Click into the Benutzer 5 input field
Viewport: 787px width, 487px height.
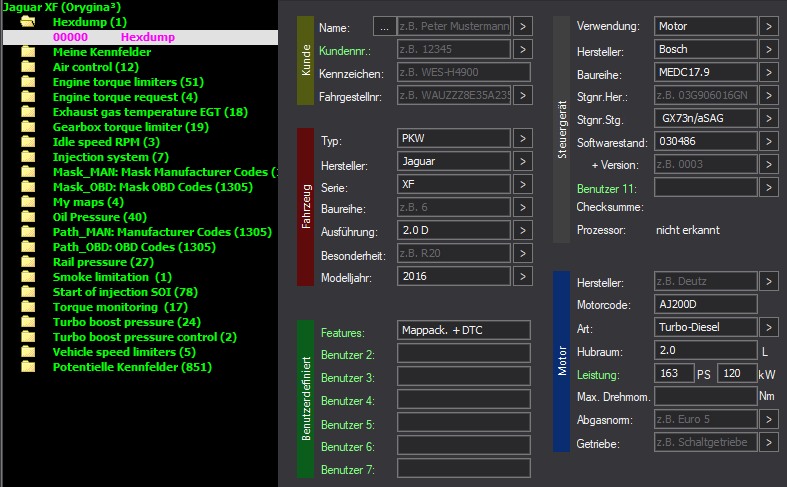[464, 422]
